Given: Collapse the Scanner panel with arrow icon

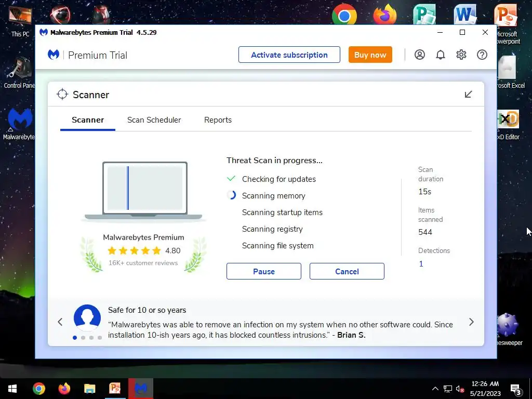Looking at the screenshot, I should pyautogui.click(x=468, y=95).
